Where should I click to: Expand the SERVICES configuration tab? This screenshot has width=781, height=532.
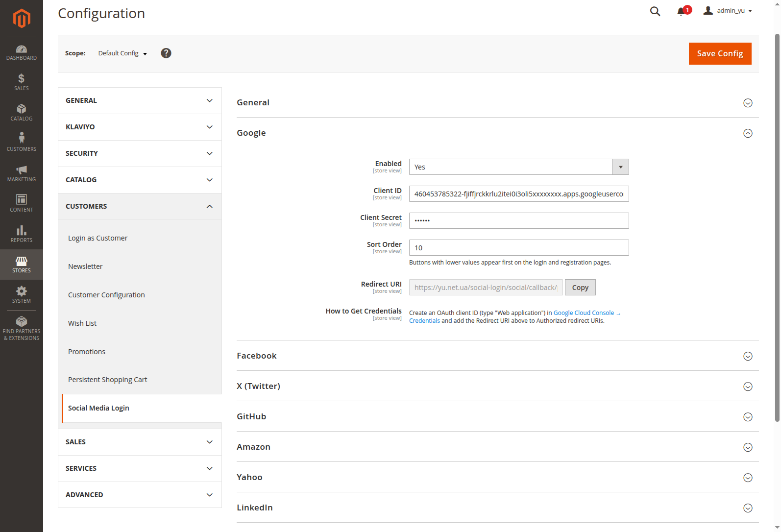140,468
